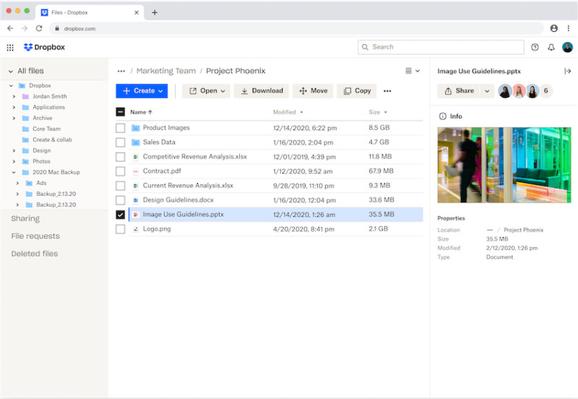Open the notifications bell

(x=551, y=47)
